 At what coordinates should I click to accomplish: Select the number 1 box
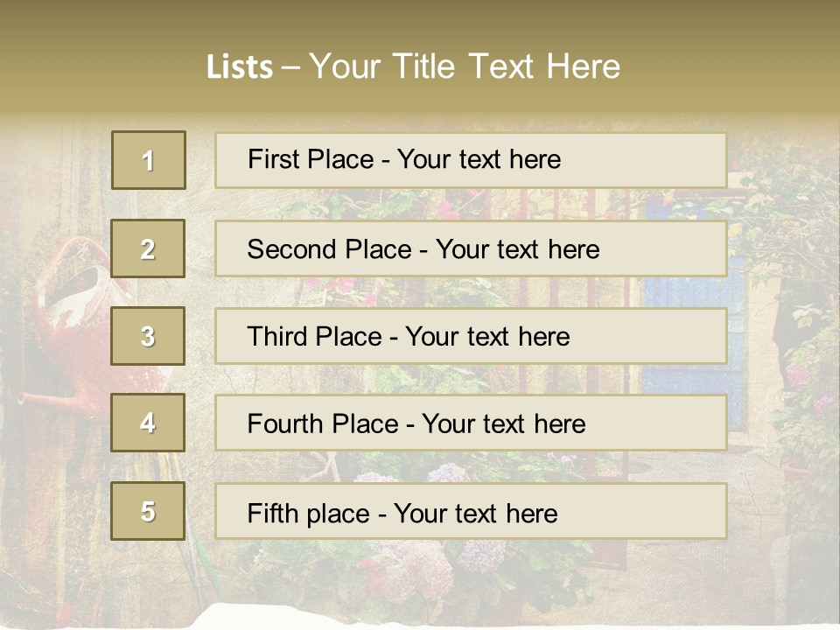pos(149,160)
